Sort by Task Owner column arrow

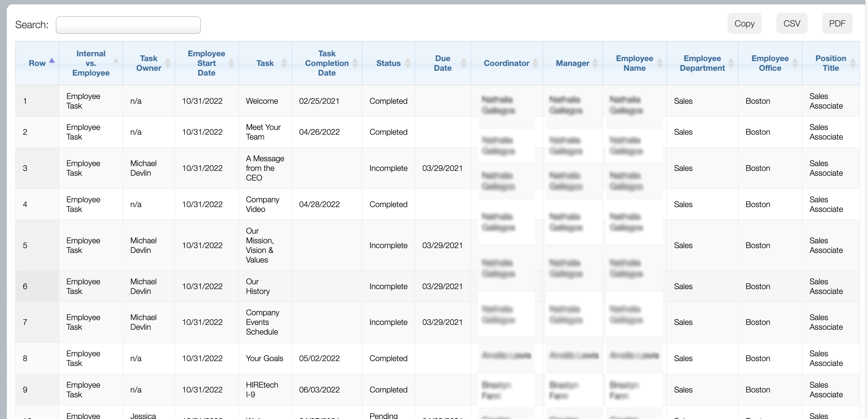(168, 63)
